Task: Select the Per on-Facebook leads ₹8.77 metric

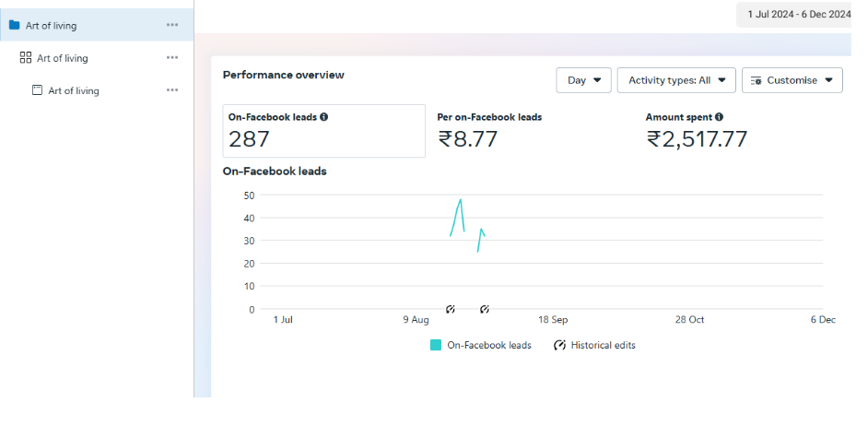Action: click(489, 131)
